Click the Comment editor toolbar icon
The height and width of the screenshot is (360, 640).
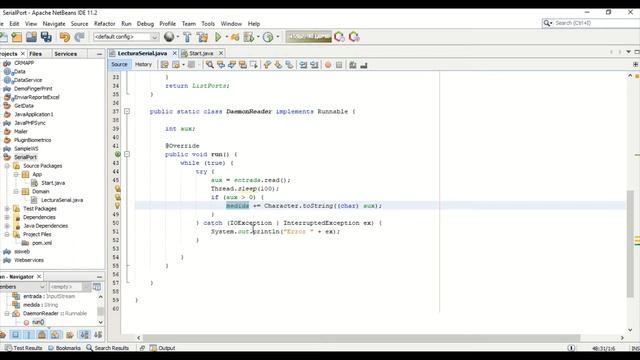pos(353,64)
